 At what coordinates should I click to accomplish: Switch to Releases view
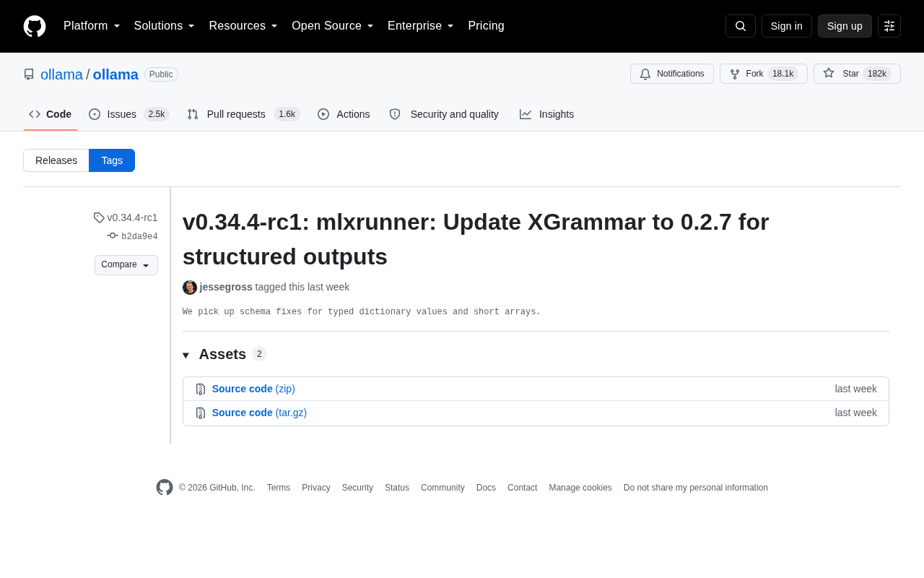click(56, 160)
